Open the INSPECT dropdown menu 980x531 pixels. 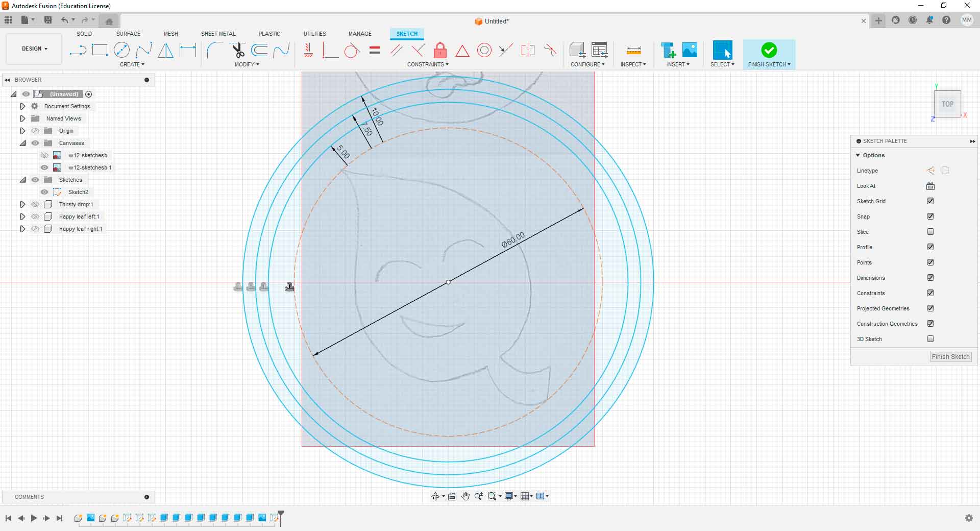[x=633, y=64]
